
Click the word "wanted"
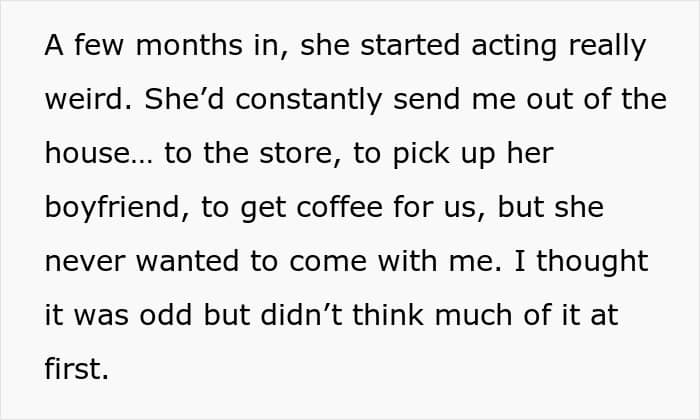point(188,261)
